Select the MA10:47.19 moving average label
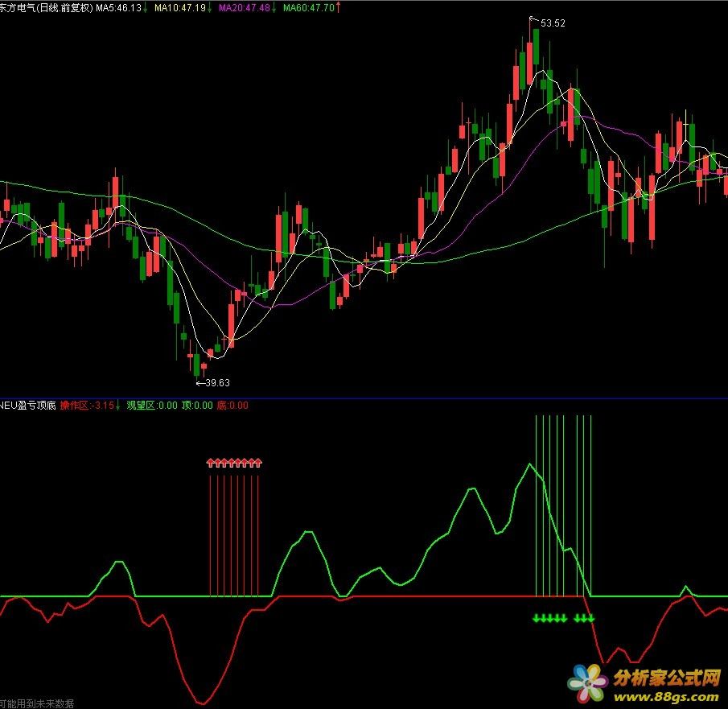The image size is (728, 709). click(x=180, y=8)
